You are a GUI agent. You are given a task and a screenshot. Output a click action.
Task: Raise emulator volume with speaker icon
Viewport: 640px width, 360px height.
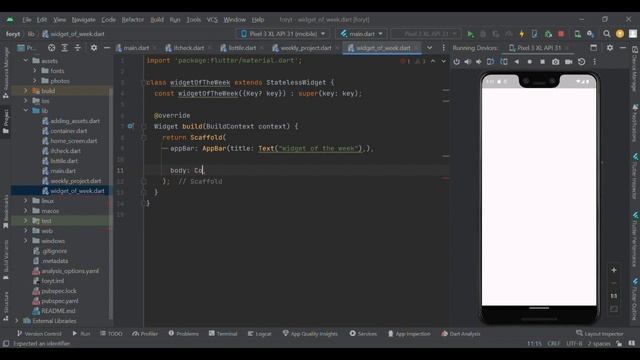pos(467,62)
